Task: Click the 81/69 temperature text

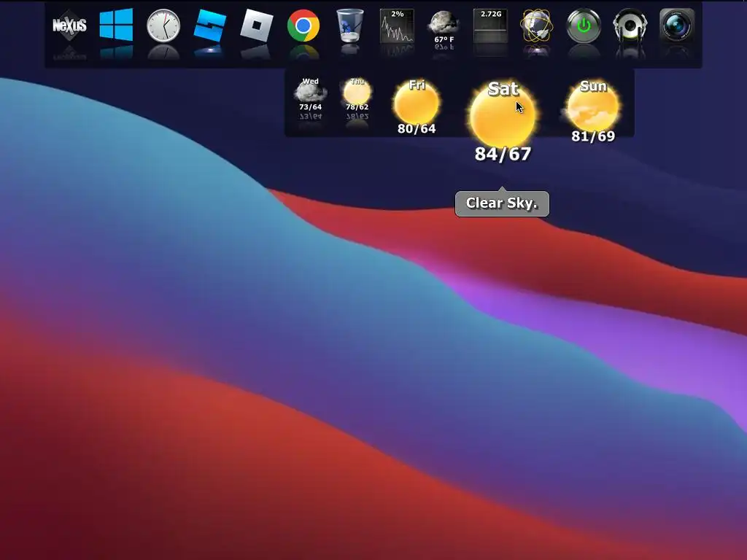Action: click(593, 136)
